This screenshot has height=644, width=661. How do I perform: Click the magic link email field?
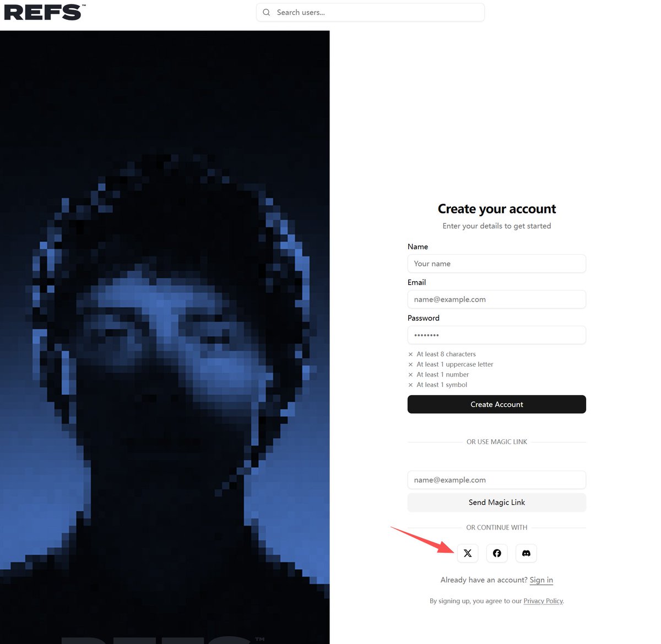coord(497,480)
